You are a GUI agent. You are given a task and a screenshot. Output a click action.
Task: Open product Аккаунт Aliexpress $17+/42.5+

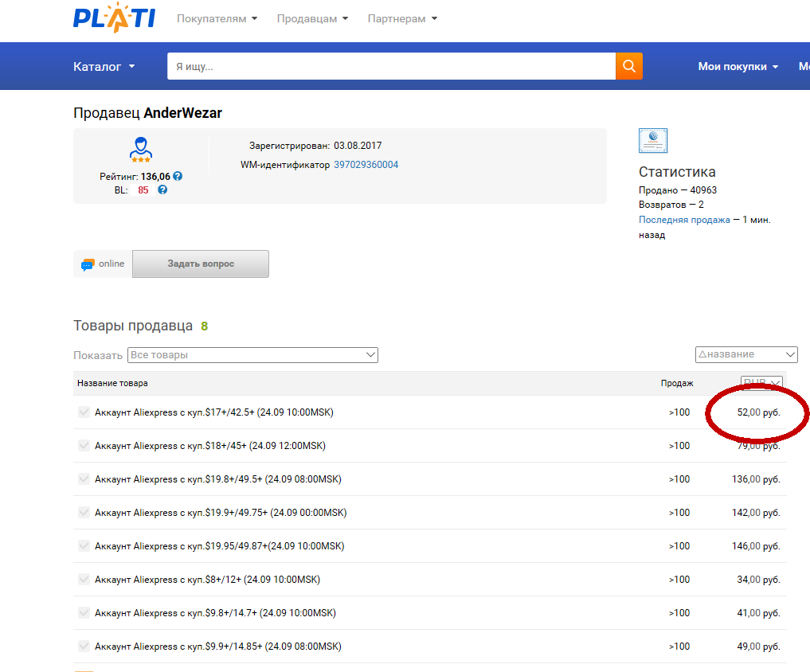click(x=214, y=412)
